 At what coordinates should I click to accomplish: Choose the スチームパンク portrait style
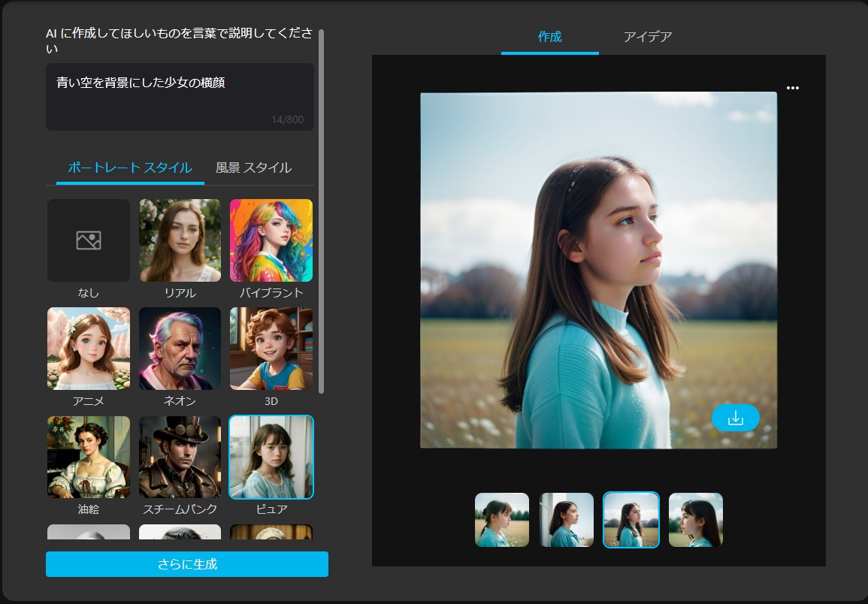[180, 458]
